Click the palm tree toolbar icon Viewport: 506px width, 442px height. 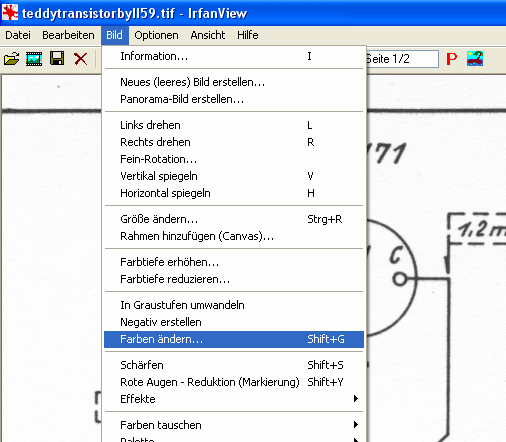click(x=475, y=59)
